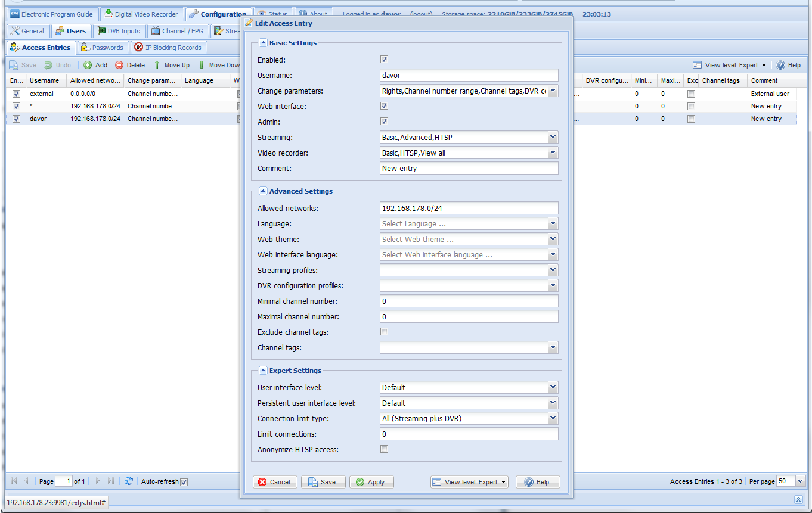
Task: Uncheck the Admin checkbox
Action: (384, 122)
